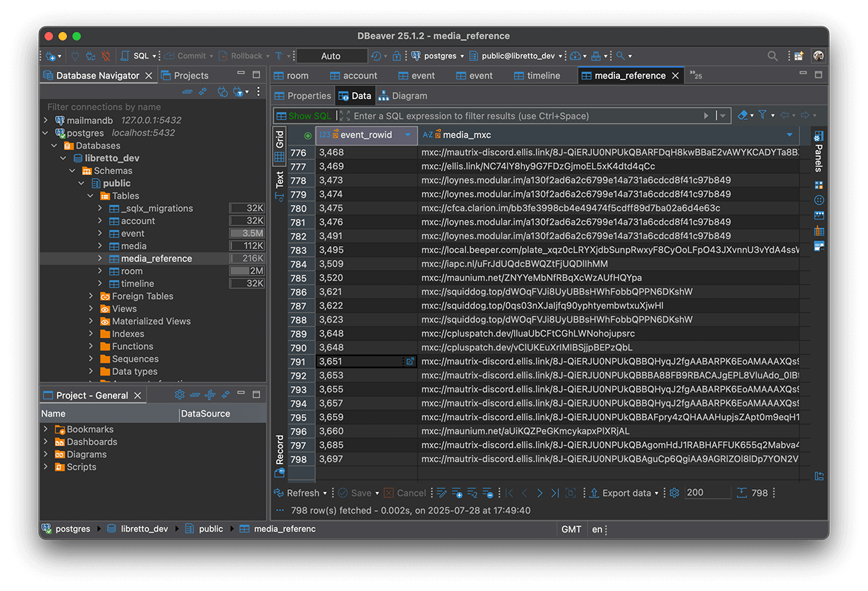Click the duplicate row icon
This screenshot has width=868, height=591.
click(472, 493)
